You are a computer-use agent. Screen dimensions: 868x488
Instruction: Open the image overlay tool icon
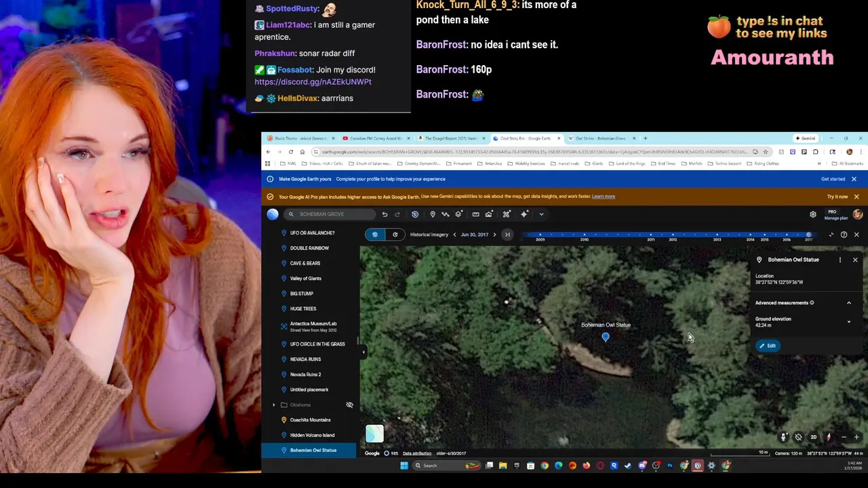click(489, 214)
